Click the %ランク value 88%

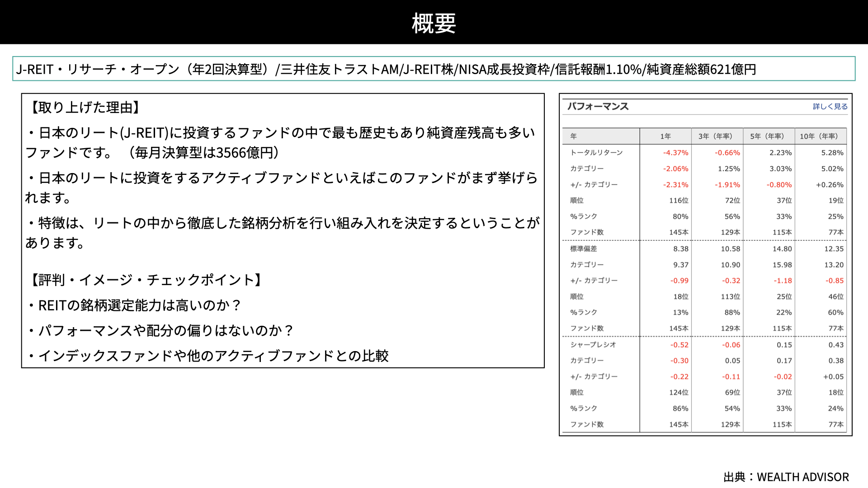(732, 313)
